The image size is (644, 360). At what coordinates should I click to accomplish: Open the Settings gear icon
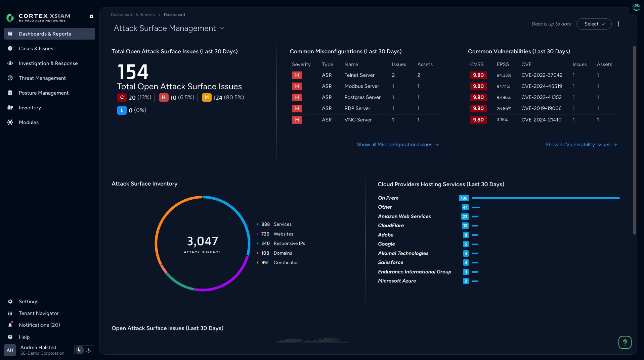[x=10, y=302]
